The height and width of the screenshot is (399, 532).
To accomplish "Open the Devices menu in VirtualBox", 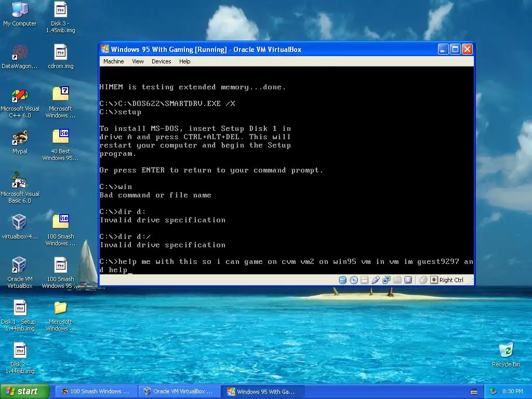I will (161, 61).
